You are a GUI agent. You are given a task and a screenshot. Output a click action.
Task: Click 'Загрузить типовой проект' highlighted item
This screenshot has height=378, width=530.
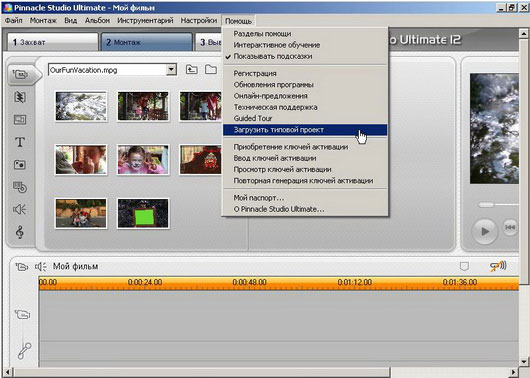click(305, 130)
